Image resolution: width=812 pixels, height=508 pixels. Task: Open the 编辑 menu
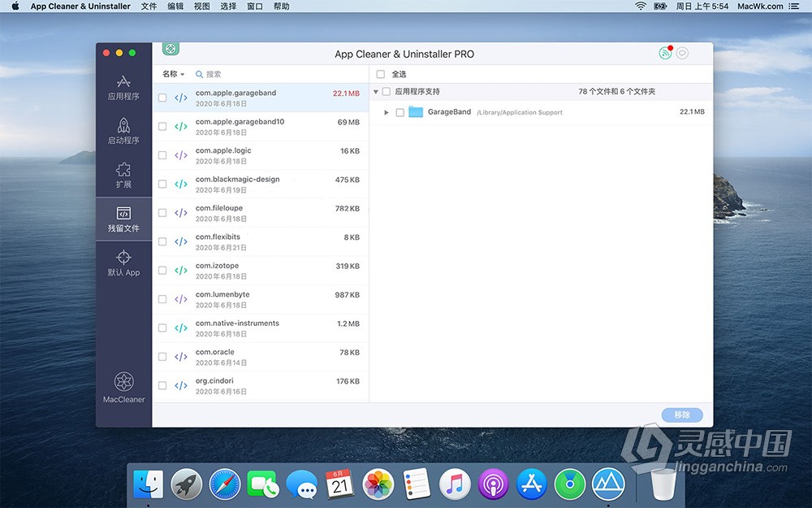coord(175,7)
